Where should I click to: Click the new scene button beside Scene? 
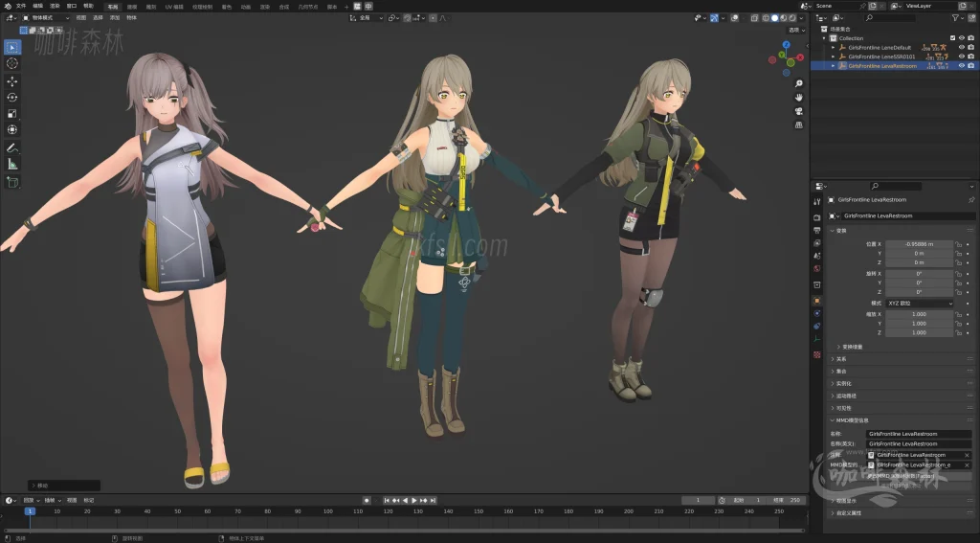(x=873, y=6)
